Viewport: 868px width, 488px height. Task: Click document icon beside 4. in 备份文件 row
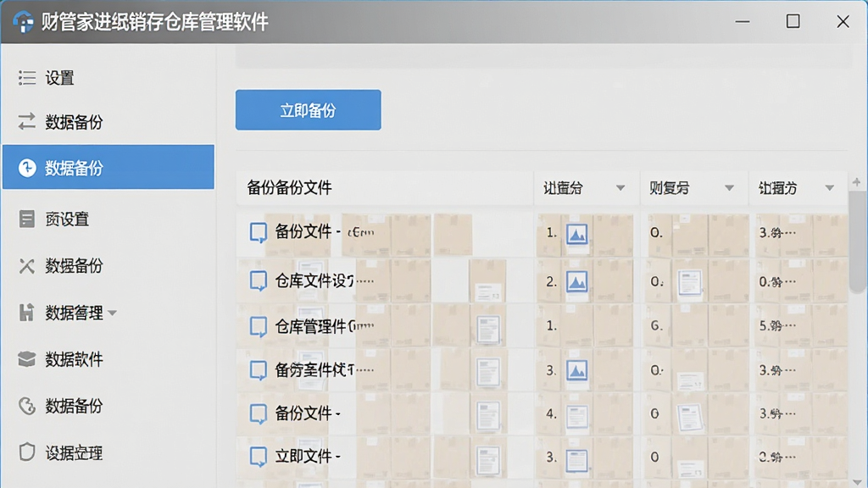pyautogui.click(x=576, y=416)
